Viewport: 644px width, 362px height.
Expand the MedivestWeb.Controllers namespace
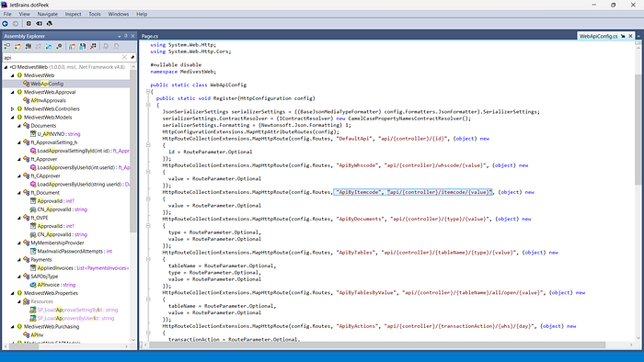tap(12, 109)
